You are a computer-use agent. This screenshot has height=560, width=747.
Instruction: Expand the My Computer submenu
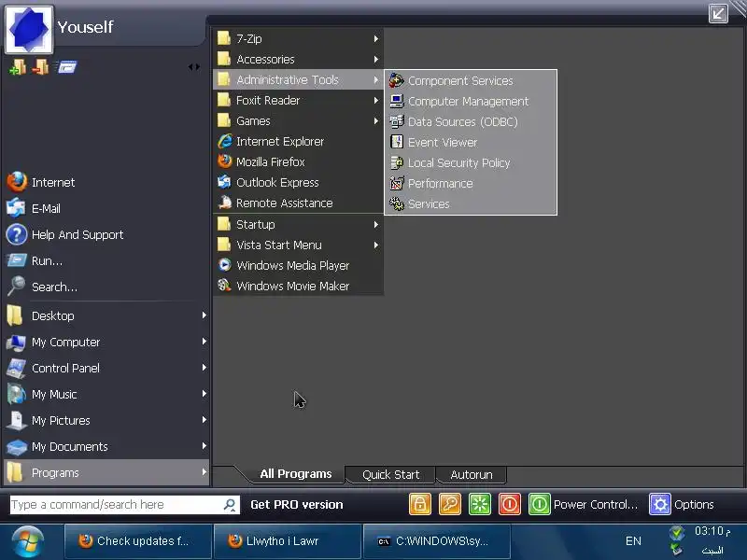click(x=106, y=342)
